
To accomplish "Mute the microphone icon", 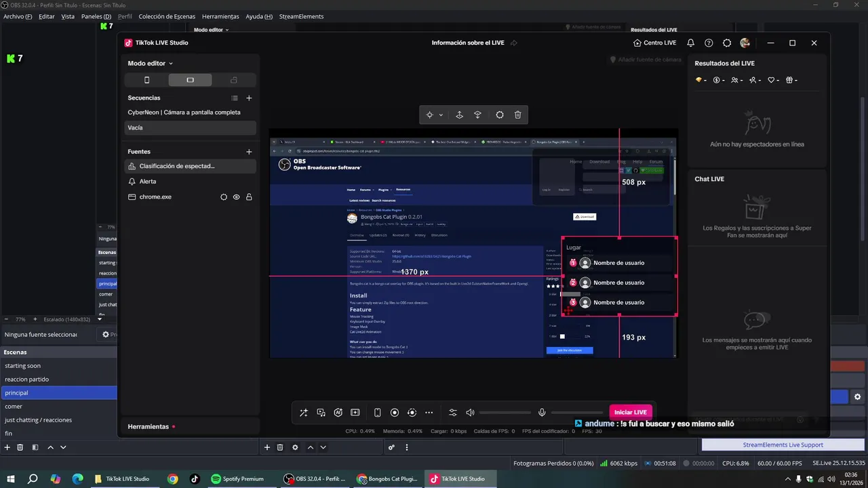I will click(542, 412).
